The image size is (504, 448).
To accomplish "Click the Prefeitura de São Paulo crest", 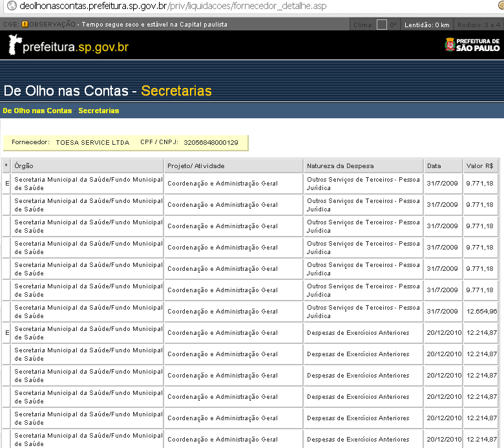I will point(450,45).
